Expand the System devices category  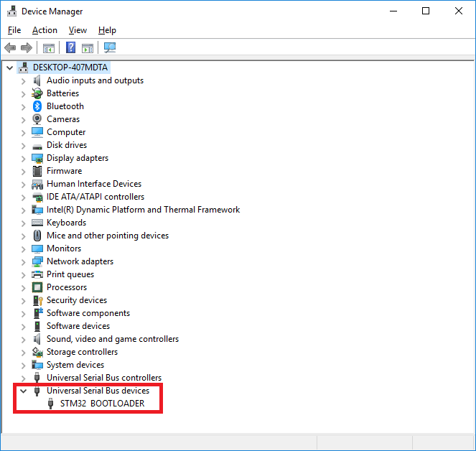[x=24, y=365]
